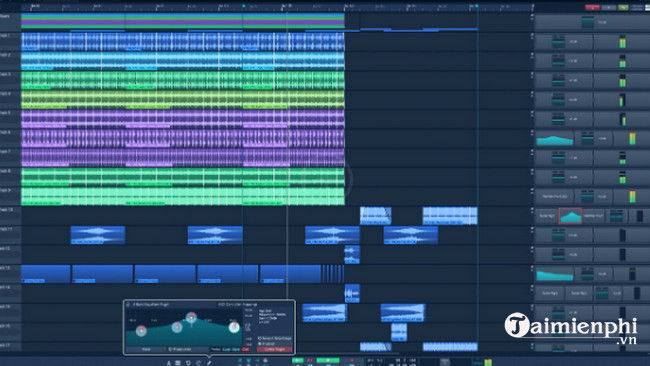Screen dimensions: 650x366
Task: Click the third teal icon in bottom bar
Action: 257,360
